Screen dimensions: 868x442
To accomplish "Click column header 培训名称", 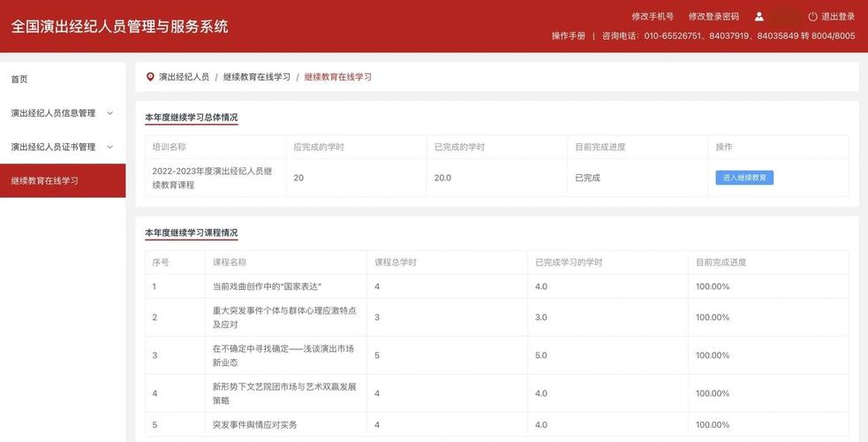I will (x=170, y=147).
